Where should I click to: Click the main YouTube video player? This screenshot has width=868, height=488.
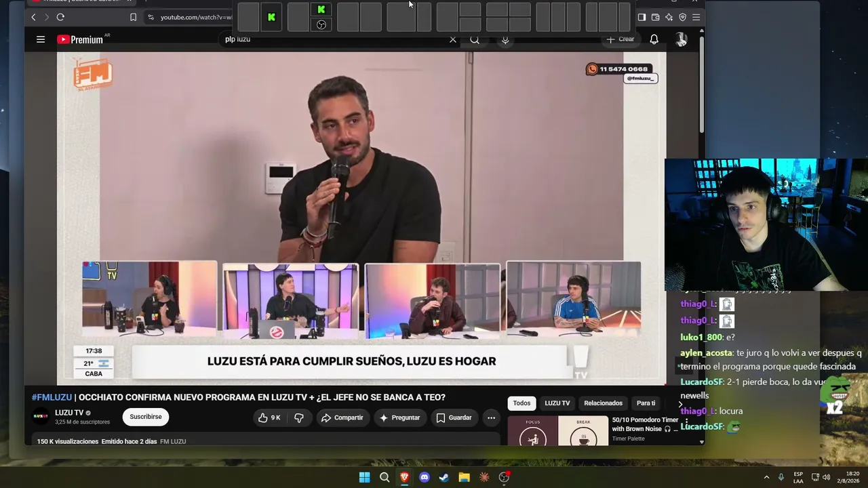[361, 218]
